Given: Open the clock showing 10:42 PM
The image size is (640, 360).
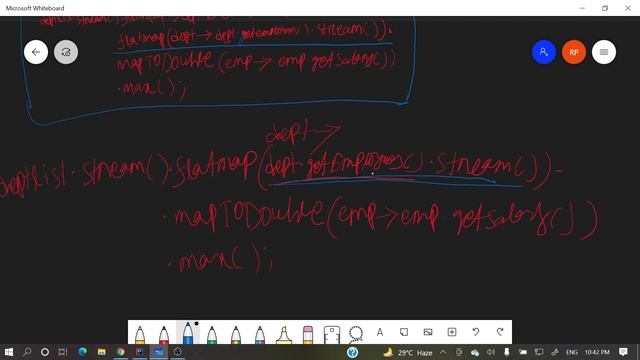Looking at the screenshot, I should [x=597, y=352].
